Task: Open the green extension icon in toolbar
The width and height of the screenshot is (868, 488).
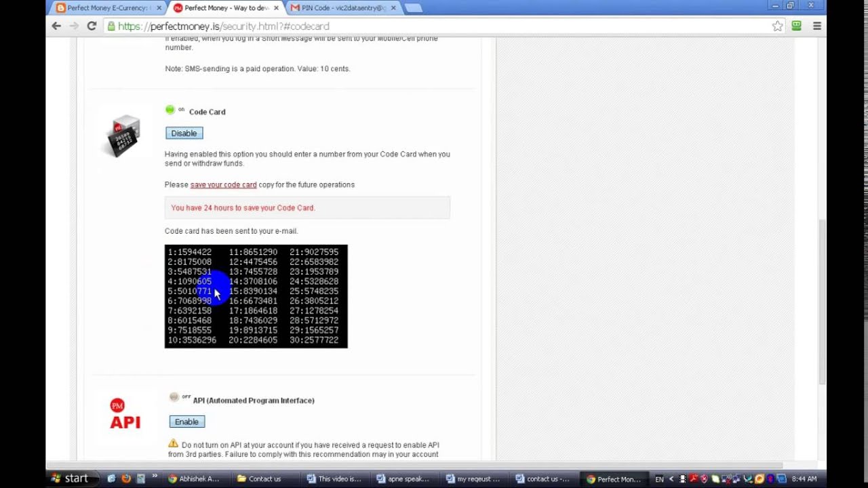Action: 797,26
